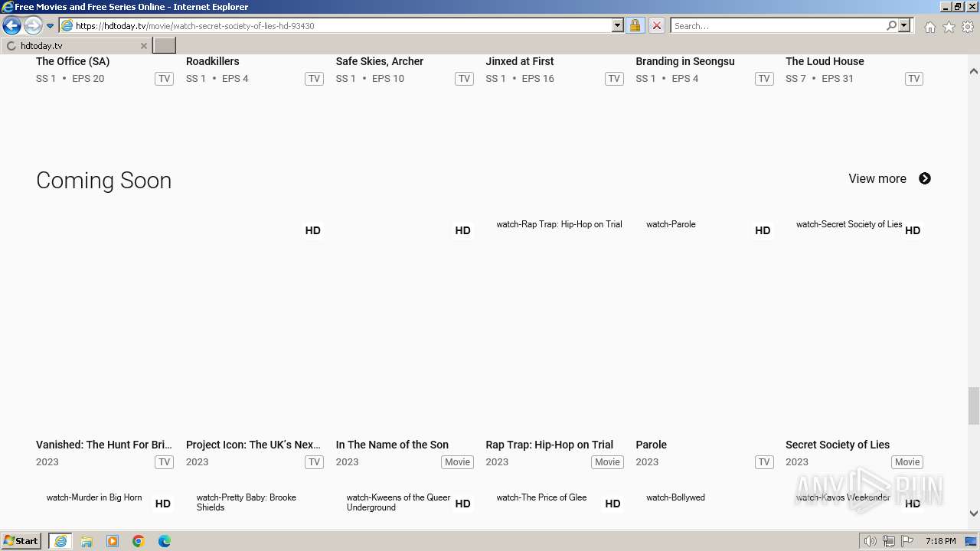Click the Search box in IE toolbar

(x=777, y=26)
